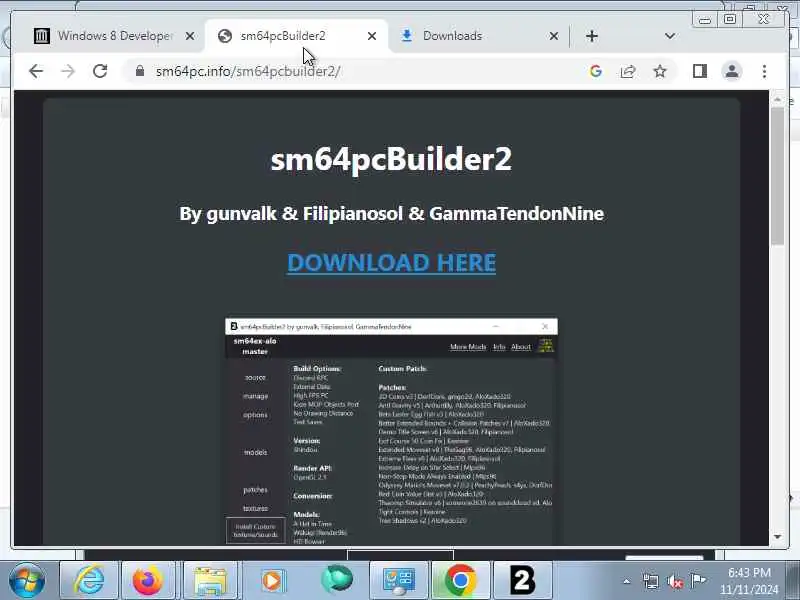Open Windows Explorer from taskbar
Image resolution: width=800 pixels, height=600 pixels.
point(210,580)
